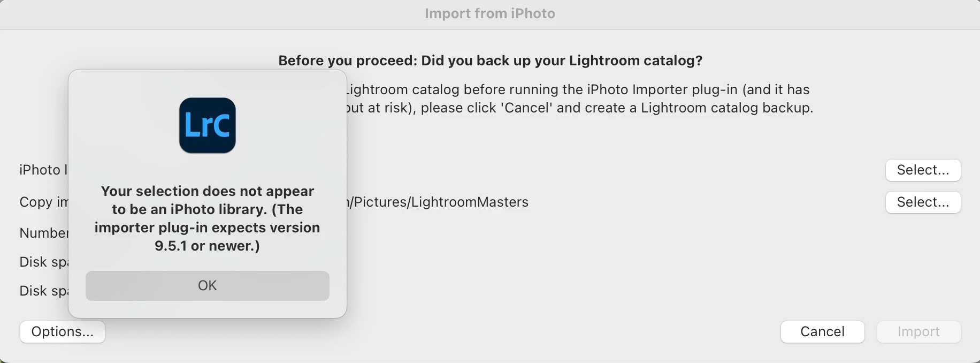Select the Copy images label

[x=44, y=202]
